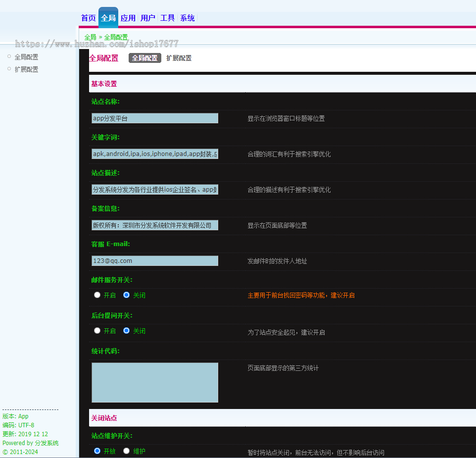Open 全局配置 in left sidebar
This screenshot has width=476, height=458.
26,57
